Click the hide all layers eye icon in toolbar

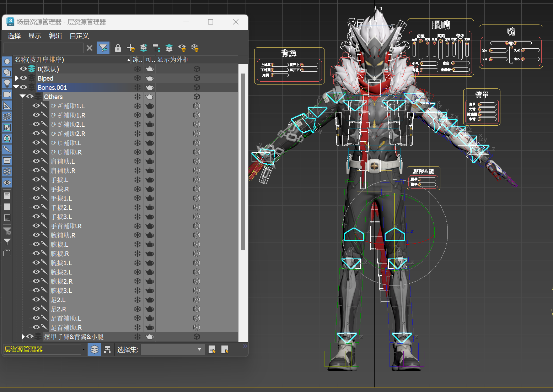click(182, 48)
